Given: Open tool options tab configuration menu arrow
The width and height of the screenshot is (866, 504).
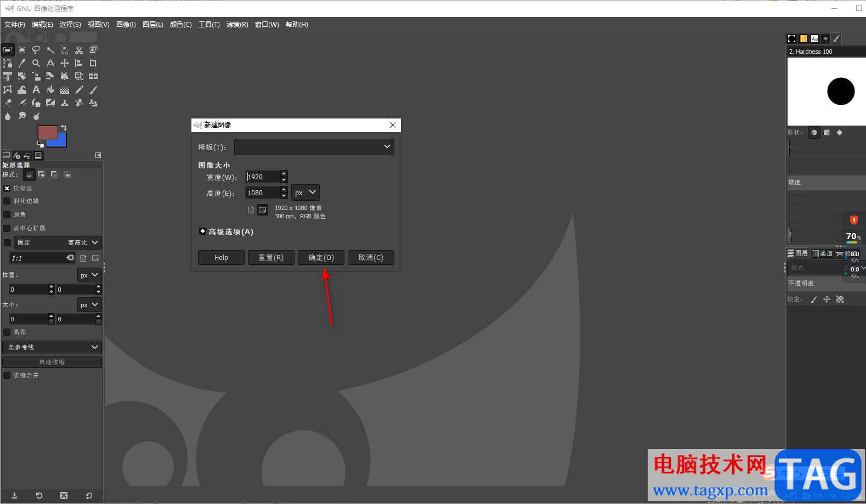Looking at the screenshot, I should click(98, 155).
